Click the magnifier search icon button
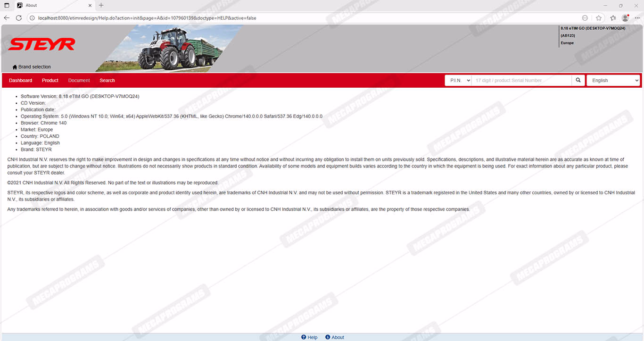Viewport: 644px width, 341px height. tap(578, 81)
